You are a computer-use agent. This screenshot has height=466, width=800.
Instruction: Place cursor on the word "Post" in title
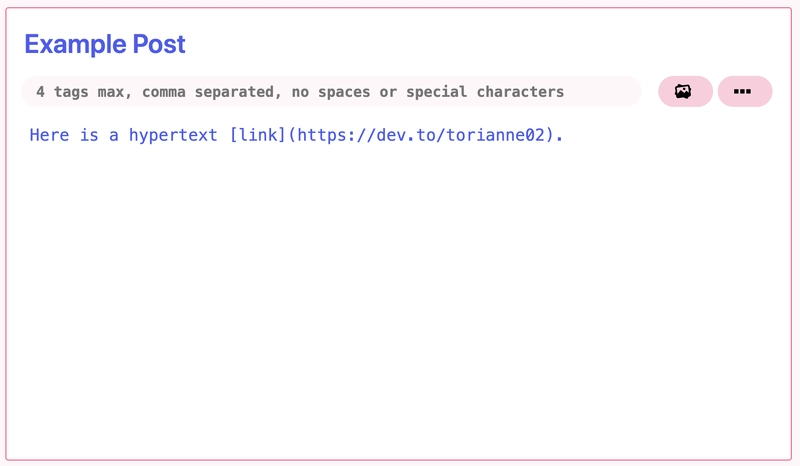(x=159, y=44)
